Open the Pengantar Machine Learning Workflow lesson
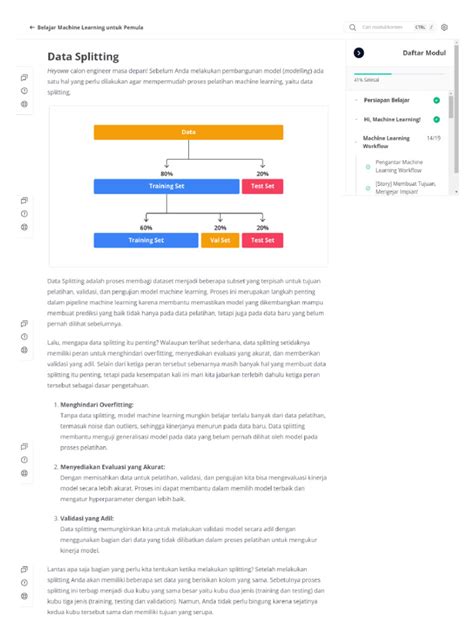 tap(399, 166)
